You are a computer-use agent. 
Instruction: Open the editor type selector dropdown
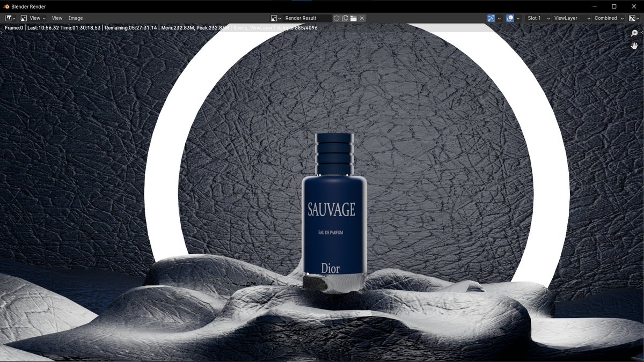[x=10, y=18]
